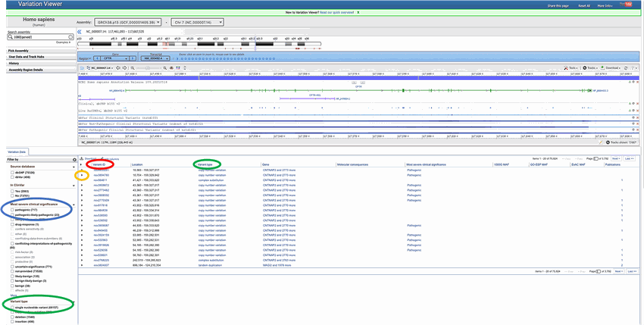Collapse the Source database filter section
644x325 pixels.
(74, 167)
